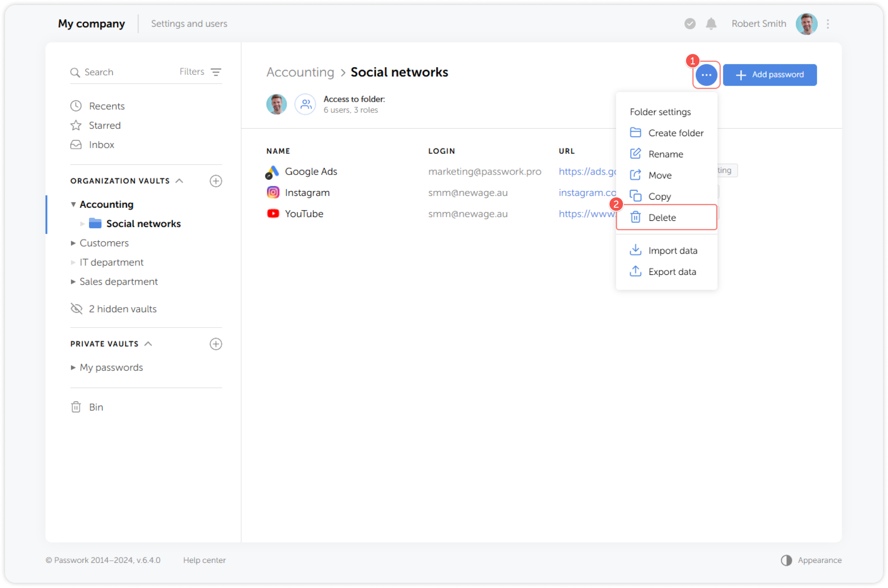Open the Help center link
The width and height of the screenshot is (888, 588).
(x=204, y=560)
